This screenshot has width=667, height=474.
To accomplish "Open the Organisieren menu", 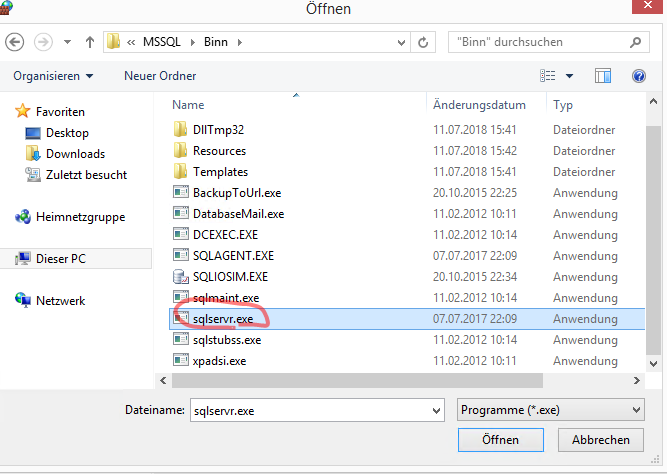I will click(53, 76).
